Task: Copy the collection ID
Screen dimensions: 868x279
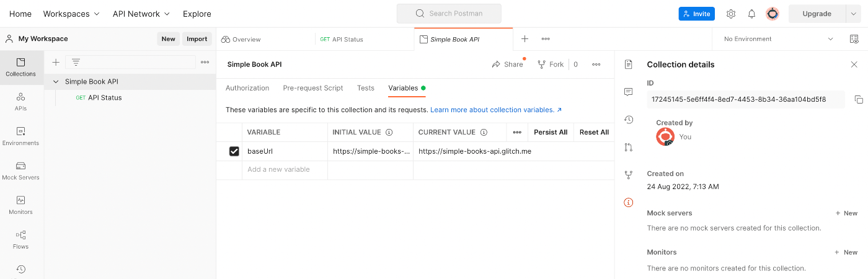Action: click(x=859, y=99)
